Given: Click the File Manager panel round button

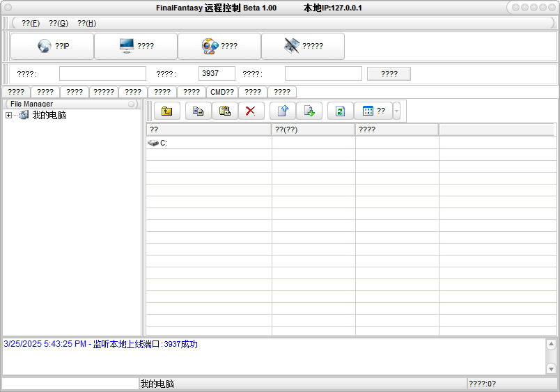Looking at the screenshot, I should [x=131, y=104].
